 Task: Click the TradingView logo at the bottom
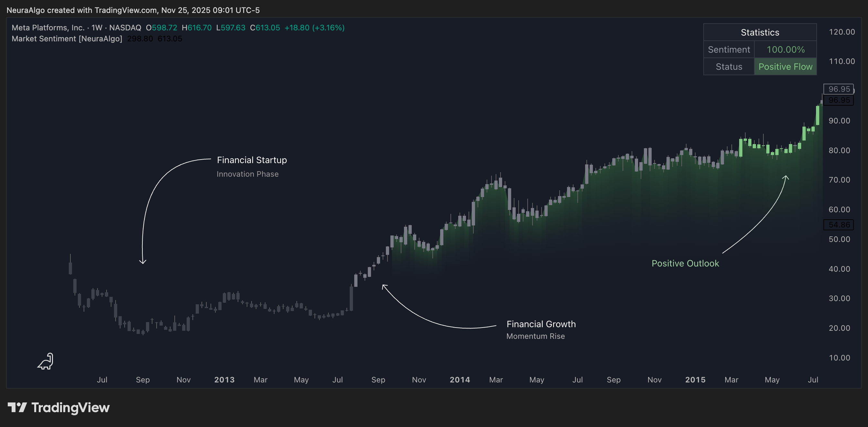[59, 407]
